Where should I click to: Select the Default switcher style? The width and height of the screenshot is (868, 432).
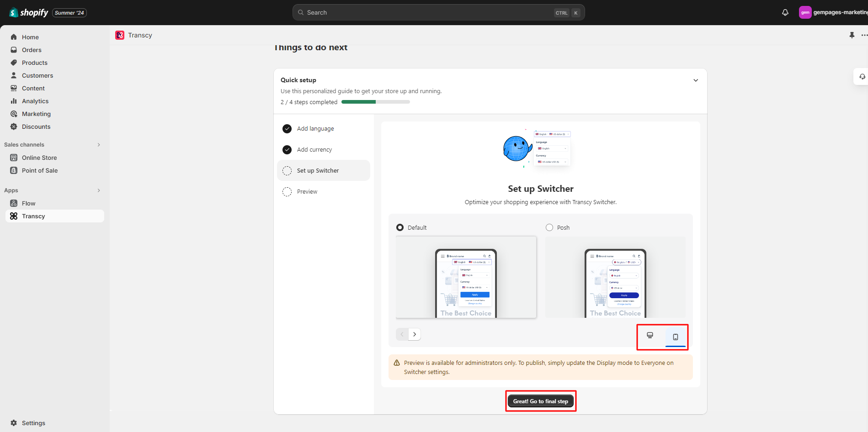[400, 227]
